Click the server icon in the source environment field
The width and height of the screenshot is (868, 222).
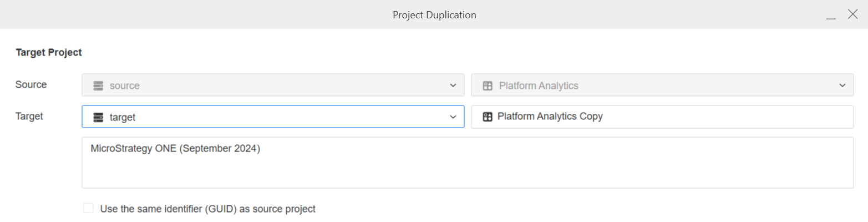click(99, 85)
